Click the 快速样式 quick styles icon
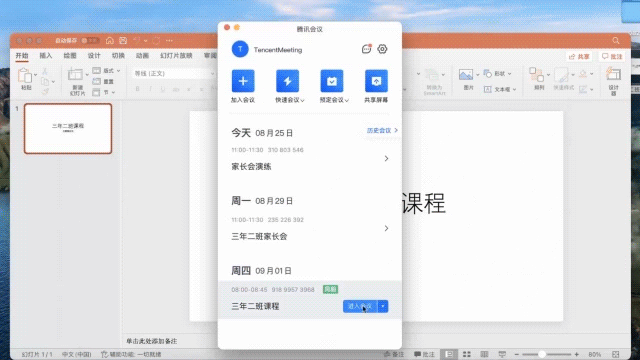 click(x=562, y=75)
